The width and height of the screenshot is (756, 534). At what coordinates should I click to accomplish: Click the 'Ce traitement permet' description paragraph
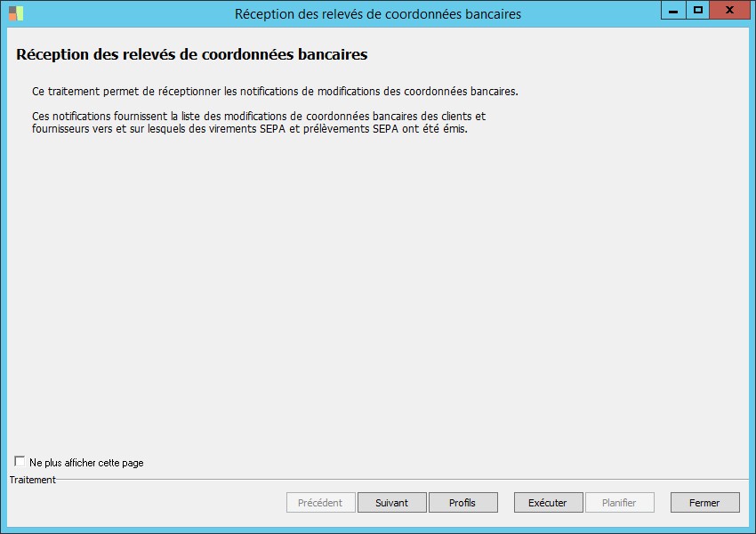coord(275,92)
